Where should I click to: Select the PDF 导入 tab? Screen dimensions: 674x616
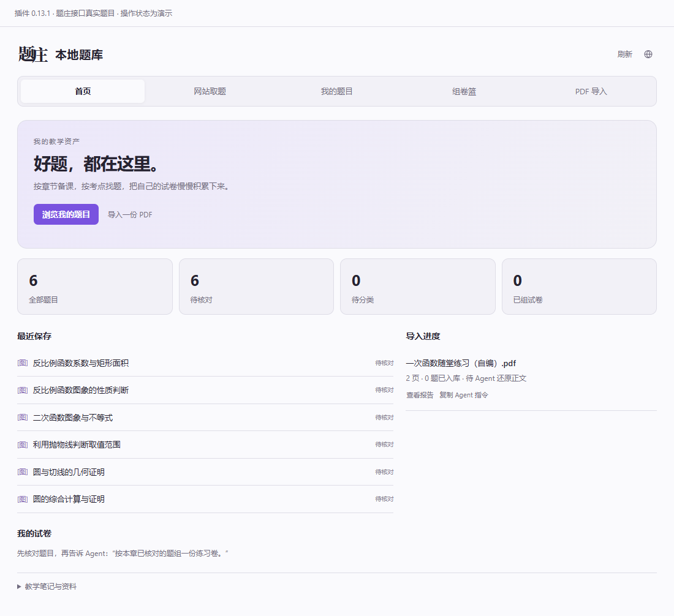pos(591,91)
